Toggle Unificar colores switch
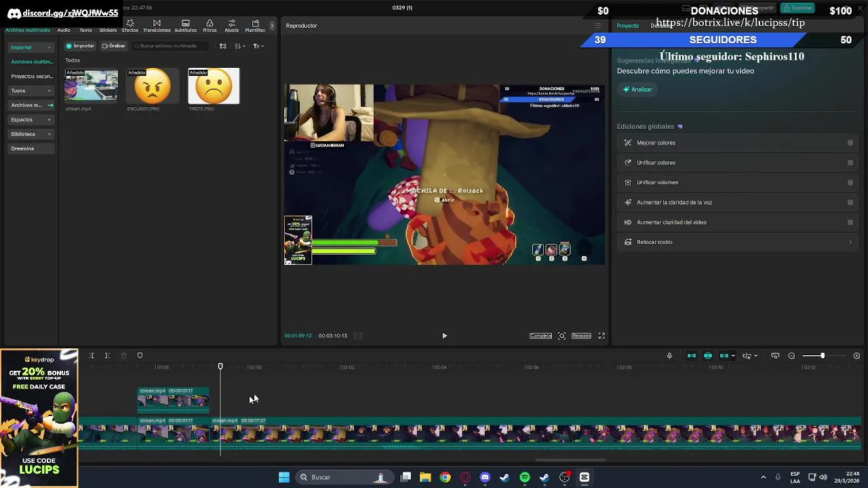Image resolution: width=868 pixels, height=488 pixels. (850, 163)
